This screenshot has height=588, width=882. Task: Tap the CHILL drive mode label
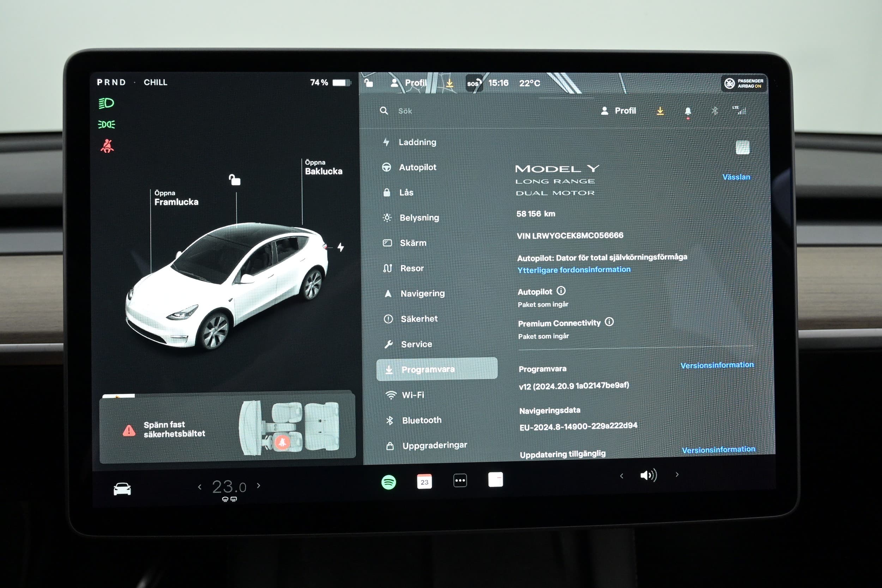[x=156, y=82]
